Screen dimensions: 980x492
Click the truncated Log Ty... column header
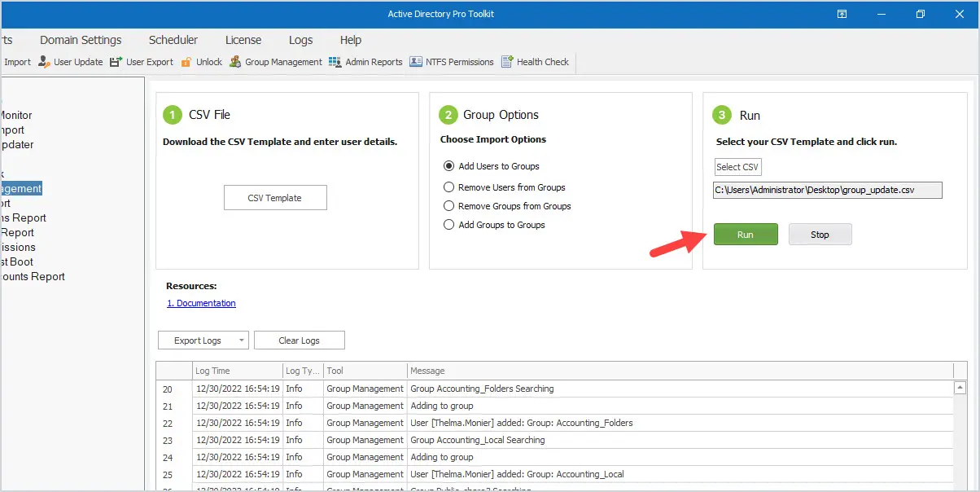[x=303, y=371]
